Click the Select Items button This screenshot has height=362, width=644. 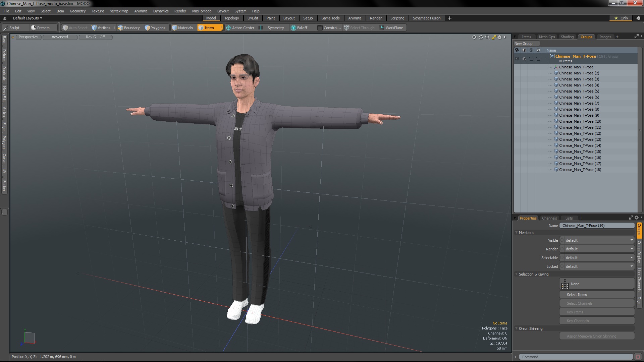pyautogui.click(x=597, y=295)
